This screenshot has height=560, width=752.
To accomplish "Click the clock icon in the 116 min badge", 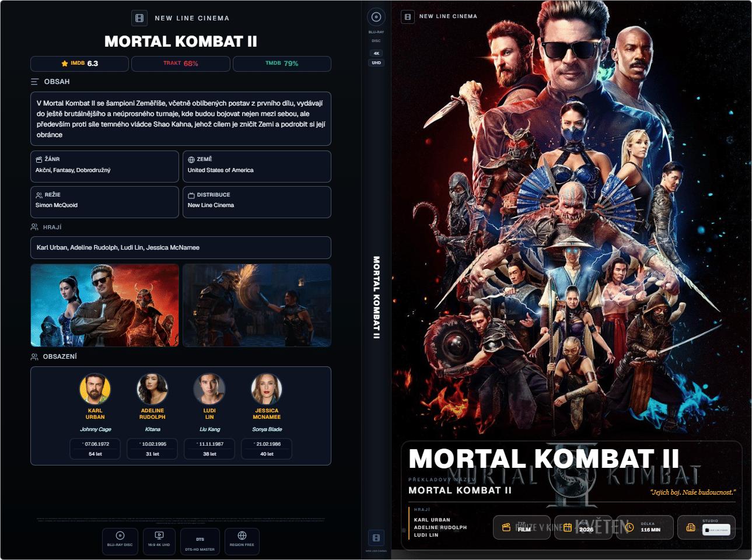I will 629,527.
